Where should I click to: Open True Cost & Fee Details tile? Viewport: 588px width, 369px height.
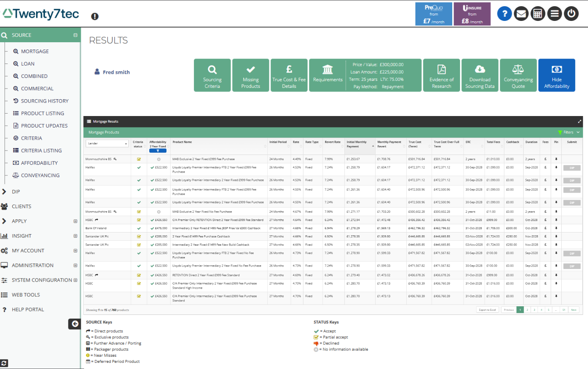(x=289, y=75)
